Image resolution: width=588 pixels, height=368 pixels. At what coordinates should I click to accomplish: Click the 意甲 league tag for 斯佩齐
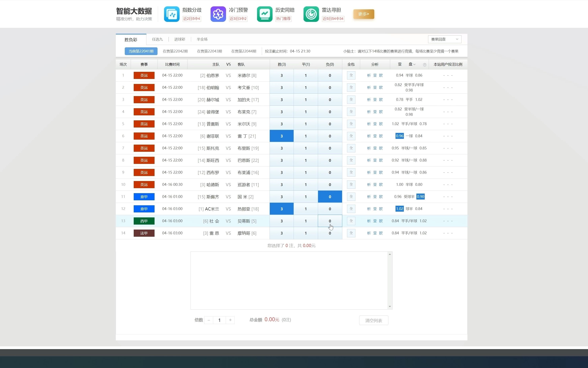click(144, 197)
